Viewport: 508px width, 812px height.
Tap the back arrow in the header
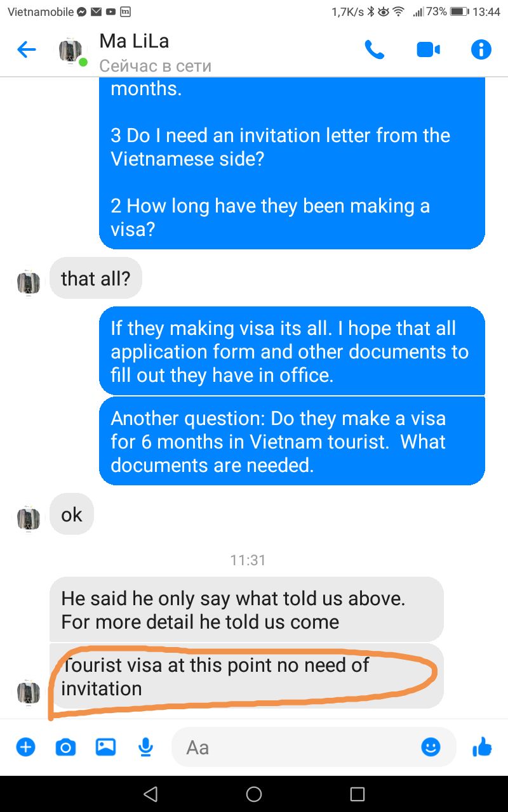click(x=26, y=49)
